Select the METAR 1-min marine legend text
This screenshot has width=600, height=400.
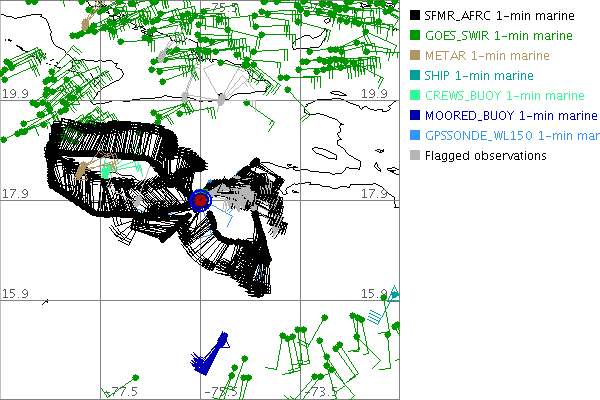pyautogui.click(x=487, y=56)
